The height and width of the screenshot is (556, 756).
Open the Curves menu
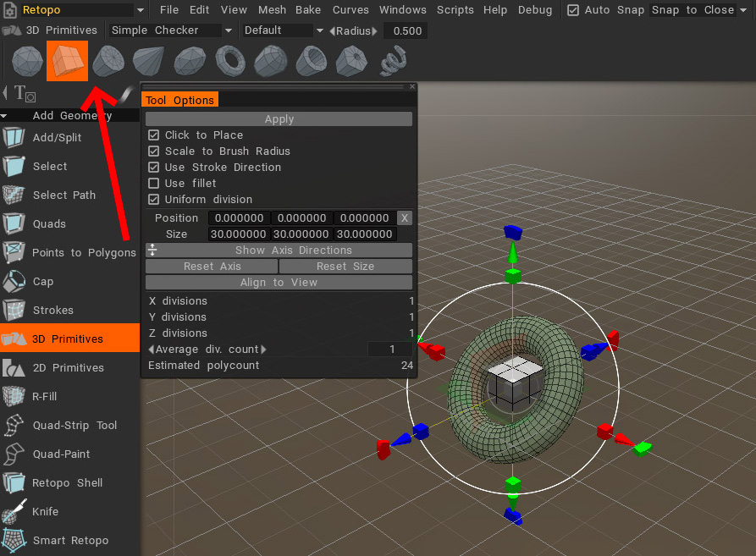pyautogui.click(x=350, y=10)
